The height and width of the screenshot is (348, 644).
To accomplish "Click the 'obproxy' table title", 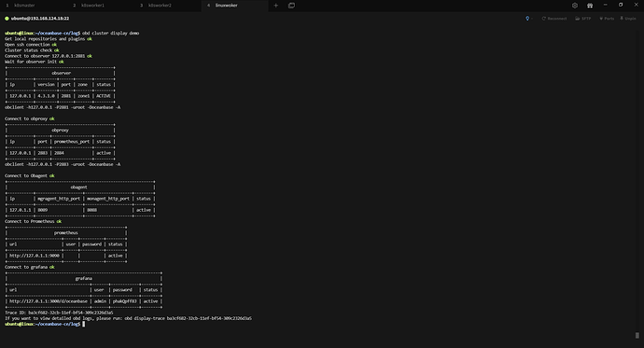I will [x=60, y=130].
